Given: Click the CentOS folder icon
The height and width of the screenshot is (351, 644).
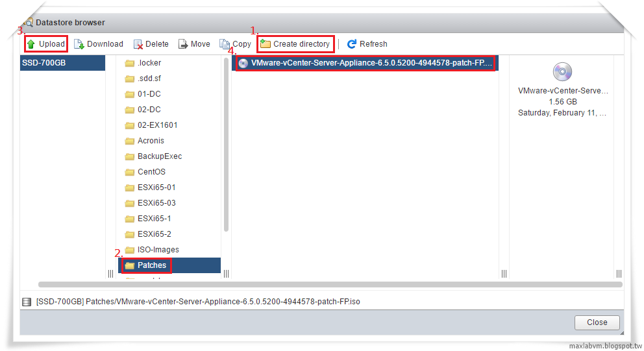Looking at the screenshot, I should point(129,173).
